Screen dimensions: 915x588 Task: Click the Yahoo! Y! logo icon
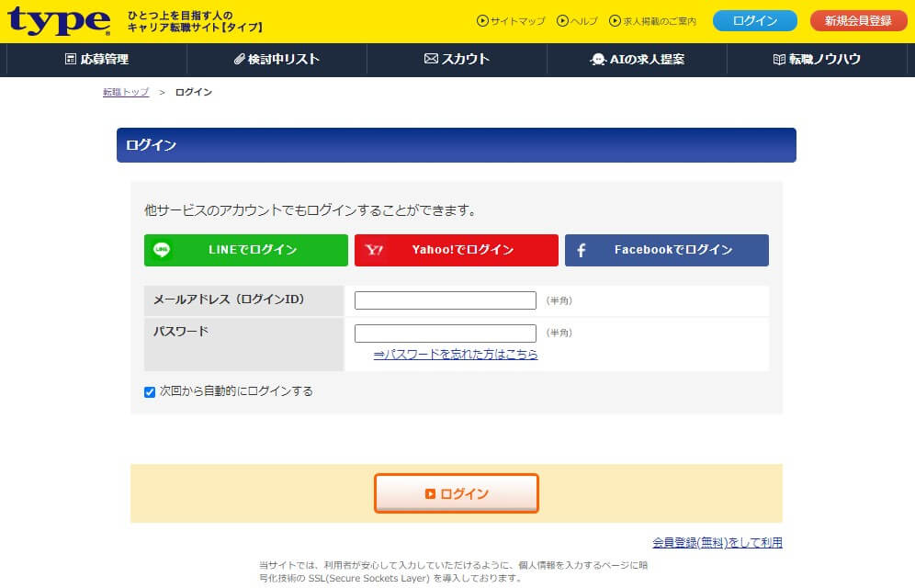tap(374, 250)
